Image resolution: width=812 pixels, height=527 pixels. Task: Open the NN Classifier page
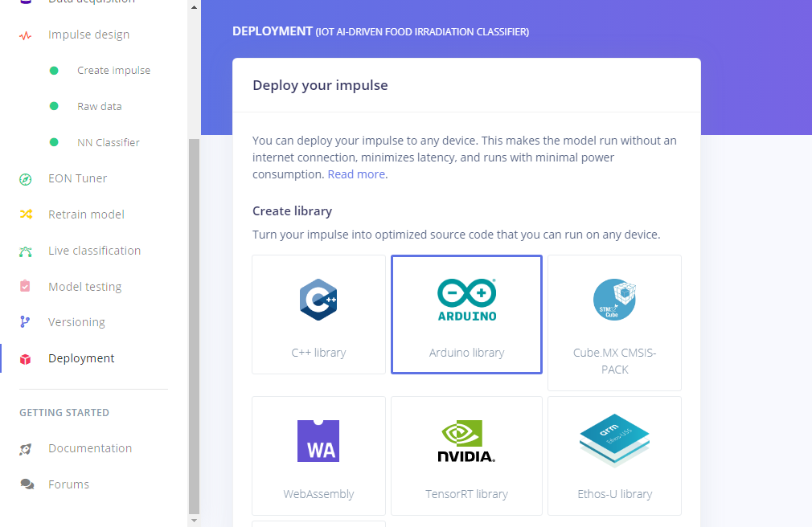tap(108, 142)
